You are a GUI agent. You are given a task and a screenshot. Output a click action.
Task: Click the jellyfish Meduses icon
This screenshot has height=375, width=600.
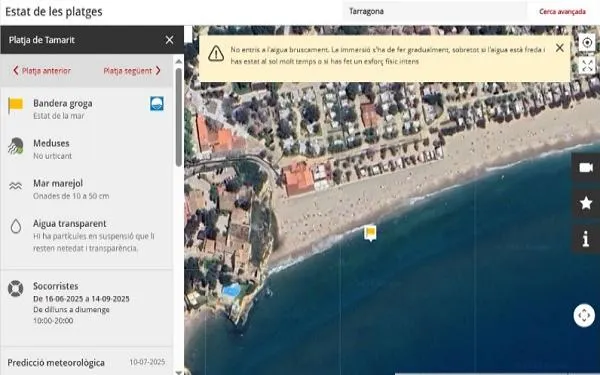pyautogui.click(x=16, y=146)
